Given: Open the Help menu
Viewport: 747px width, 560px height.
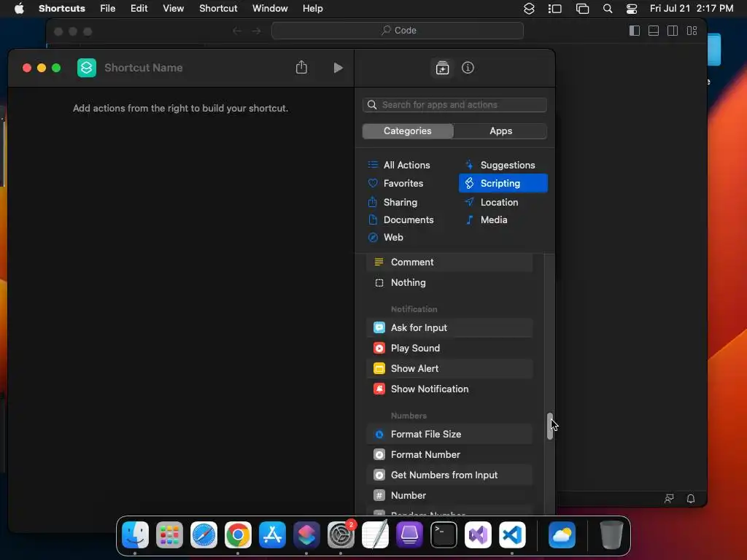Looking at the screenshot, I should coord(312,9).
